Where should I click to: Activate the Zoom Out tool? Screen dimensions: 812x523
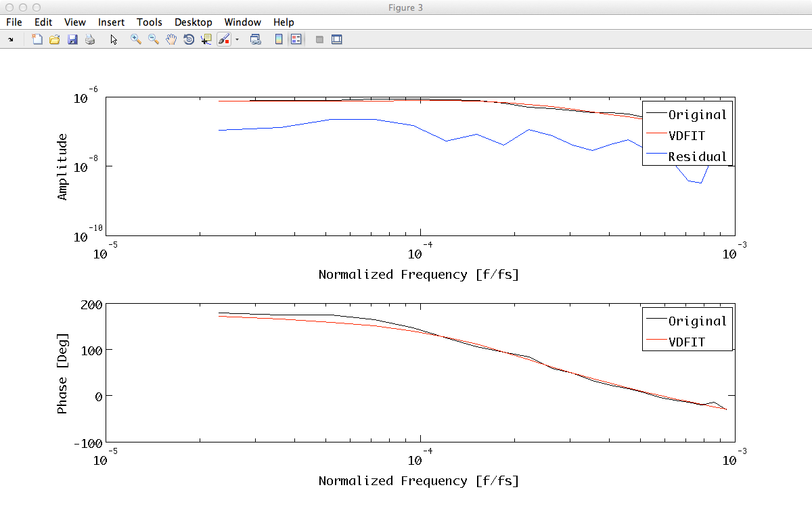click(154, 40)
